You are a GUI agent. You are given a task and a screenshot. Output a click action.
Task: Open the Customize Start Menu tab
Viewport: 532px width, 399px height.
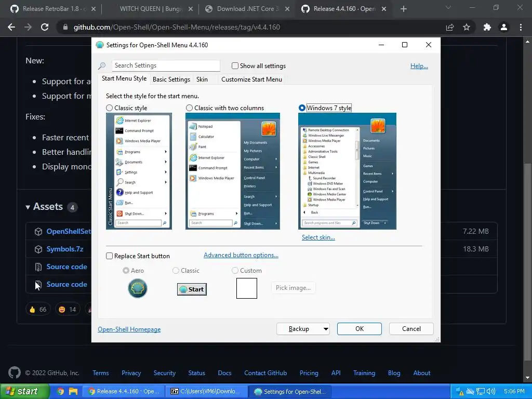[251, 79]
